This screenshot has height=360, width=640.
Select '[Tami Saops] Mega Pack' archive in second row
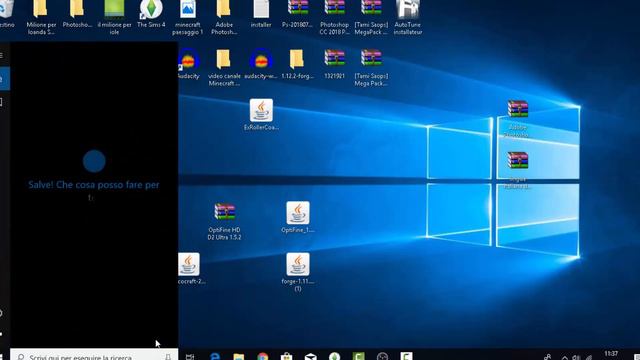(371, 58)
